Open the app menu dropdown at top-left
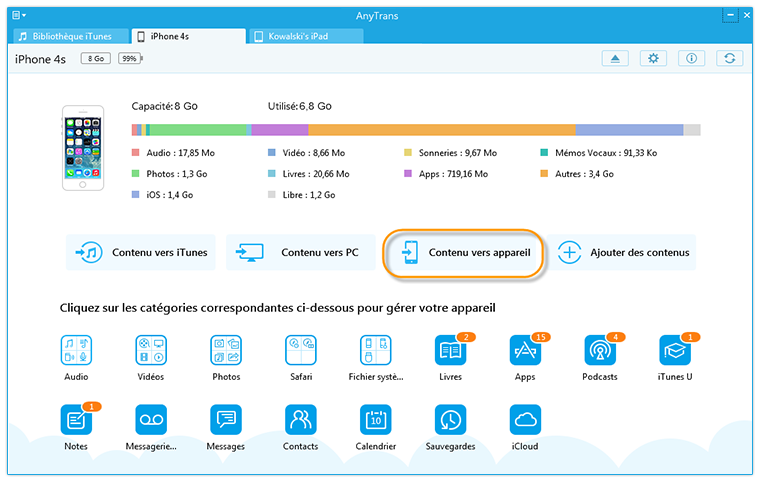Screen dimensions: 760x481 (19, 16)
